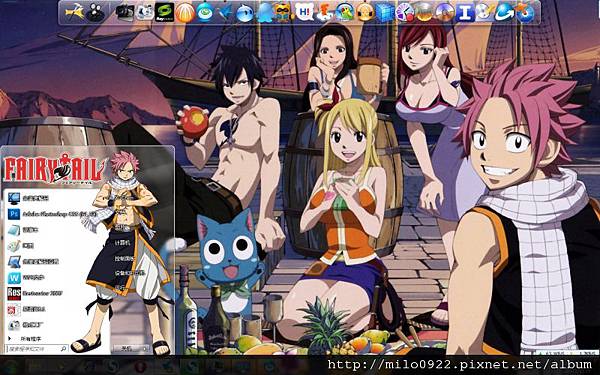Open the clock with red dot dock icon
This screenshot has height=375, width=600.
point(405,12)
